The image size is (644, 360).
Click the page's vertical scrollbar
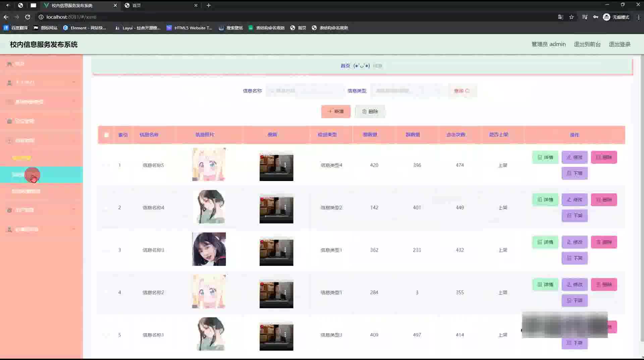tap(641, 201)
